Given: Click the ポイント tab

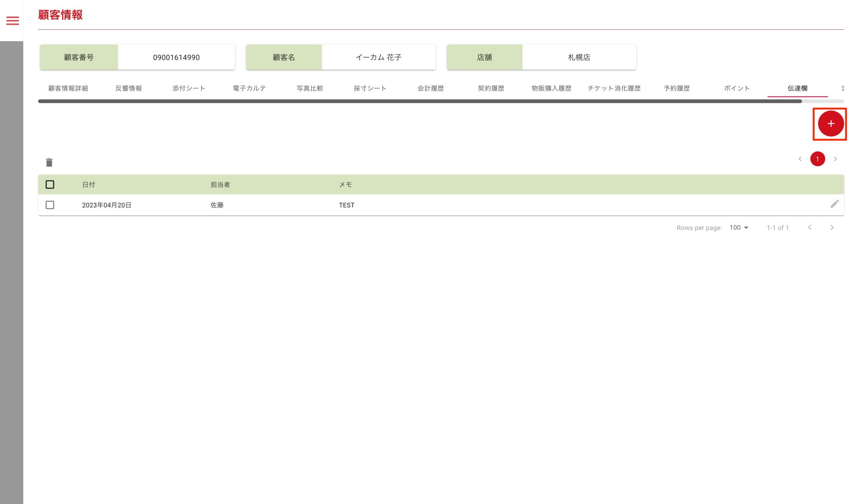Looking at the screenshot, I should 737,88.
